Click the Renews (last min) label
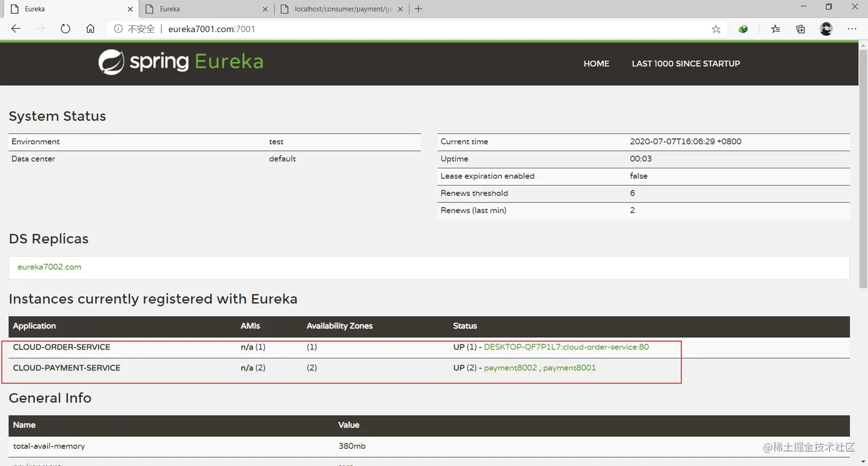This screenshot has height=466, width=868. (x=474, y=210)
